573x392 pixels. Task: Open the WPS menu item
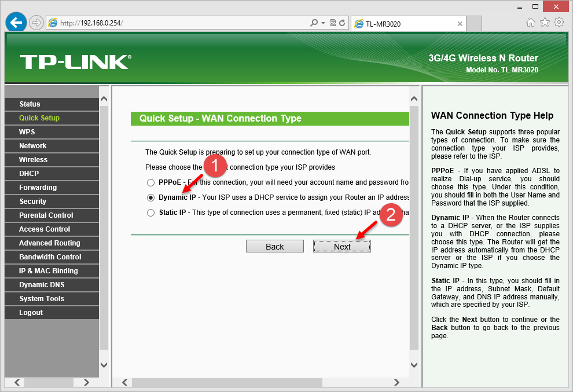click(x=52, y=132)
